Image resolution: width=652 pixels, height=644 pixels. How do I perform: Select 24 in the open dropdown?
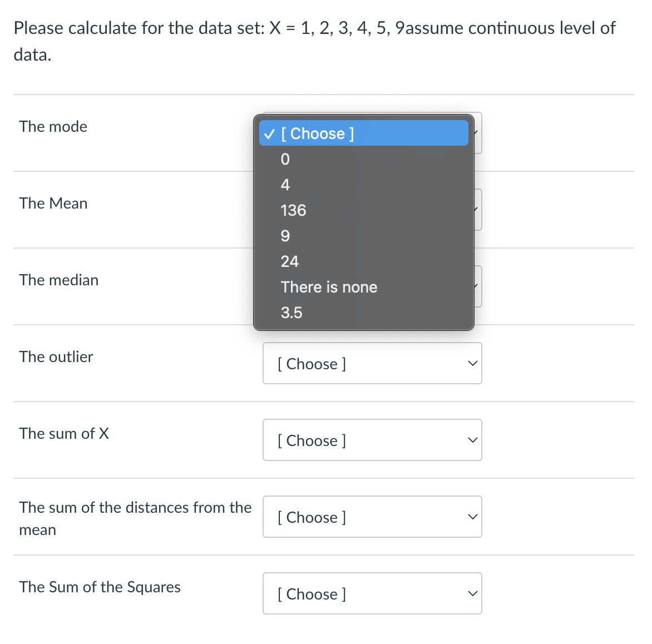(x=289, y=261)
